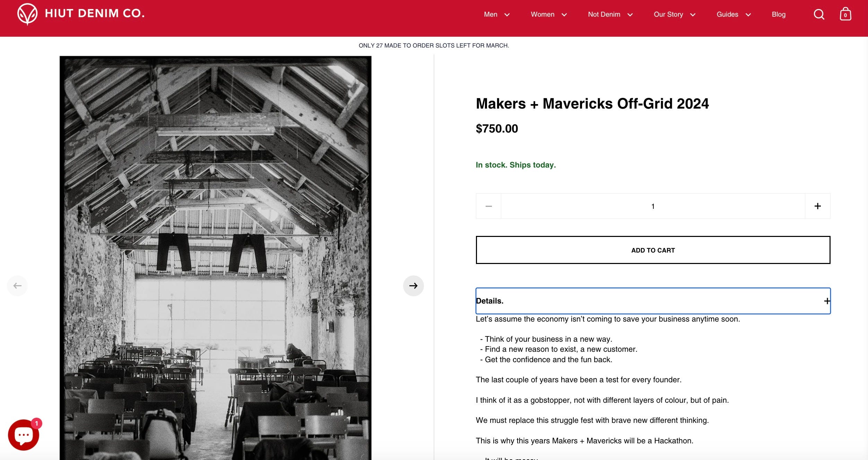The height and width of the screenshot is (460, 868).
Task: Click the barn workshop product photo
Action: point(216,258)
